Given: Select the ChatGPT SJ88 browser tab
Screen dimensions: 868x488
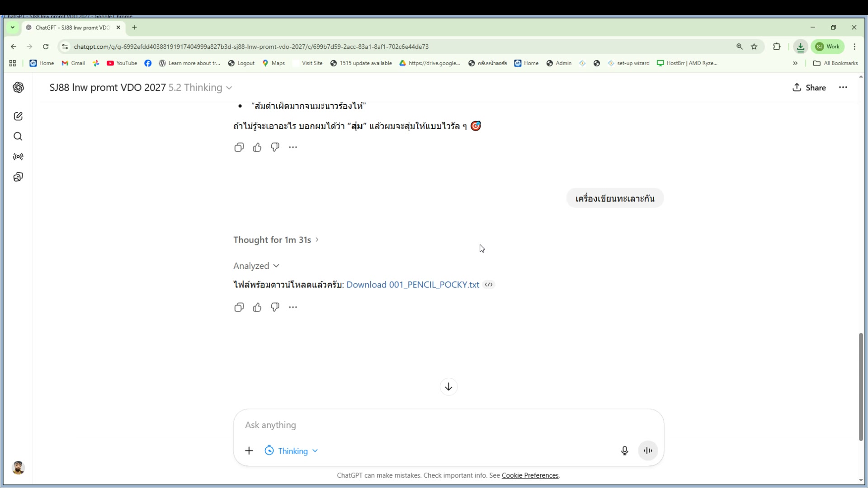Looking at the screenshot, I should click(72, 28).
